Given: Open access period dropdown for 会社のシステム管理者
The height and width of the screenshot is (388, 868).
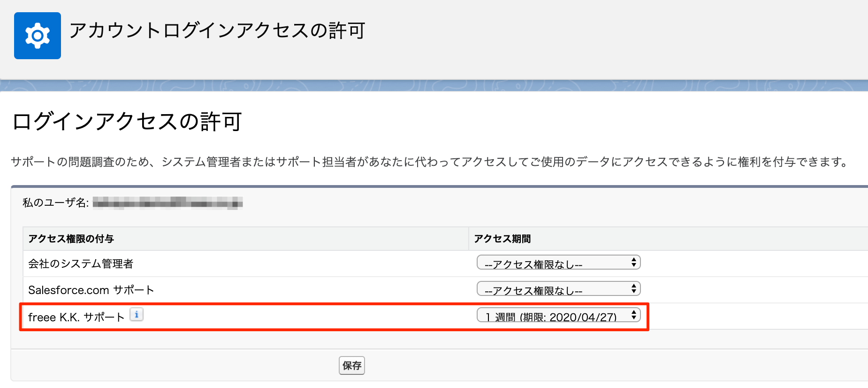Looking at the screenshot, I should [x=558, y=263].
